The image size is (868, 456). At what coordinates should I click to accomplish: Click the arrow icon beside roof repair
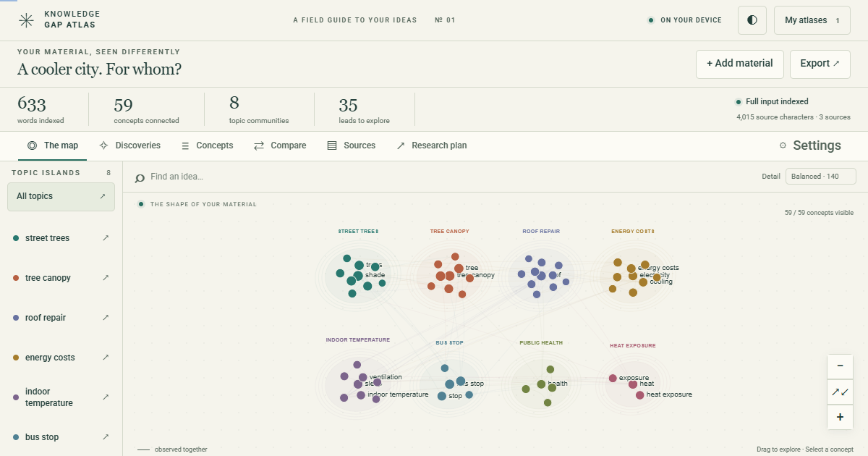coord(106,317)
